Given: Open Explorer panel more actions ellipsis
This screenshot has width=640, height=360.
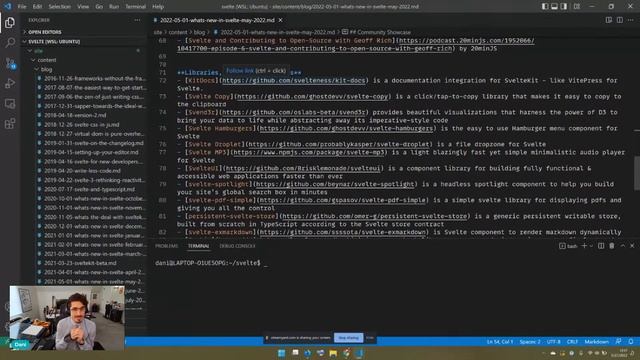Looking at the screenshot, I should click(137, 20).
